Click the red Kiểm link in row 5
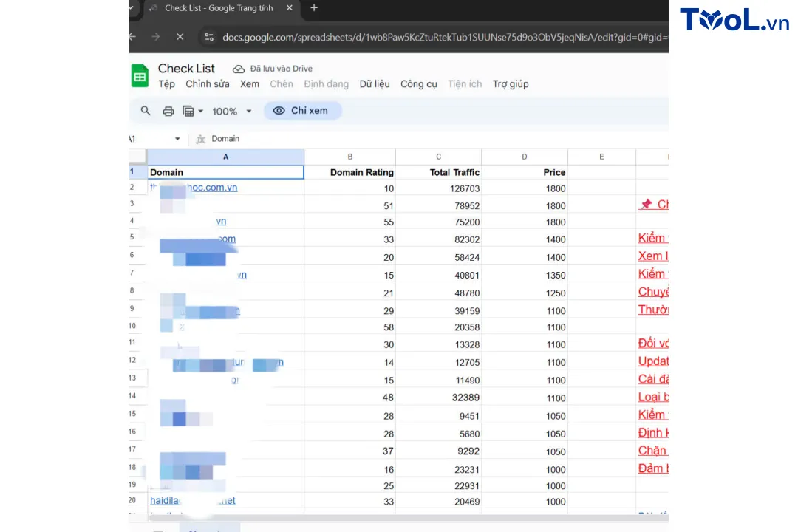 [653, 238]
